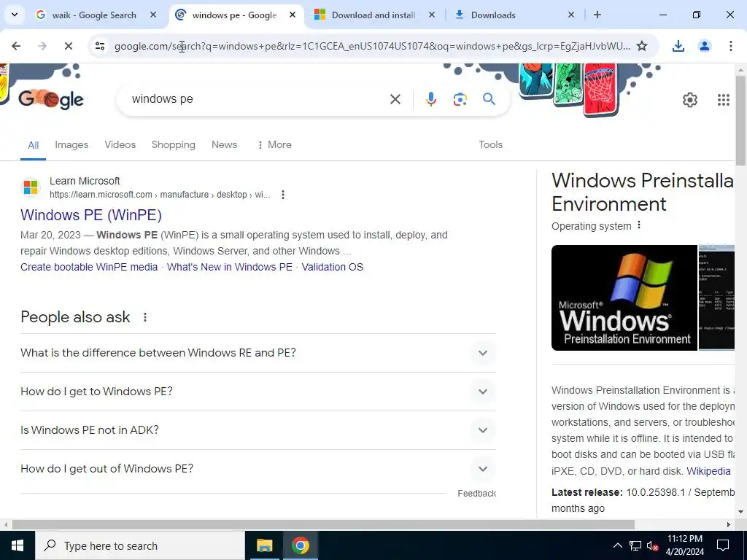Click the Chrome taskbar icon

[300, 545]
